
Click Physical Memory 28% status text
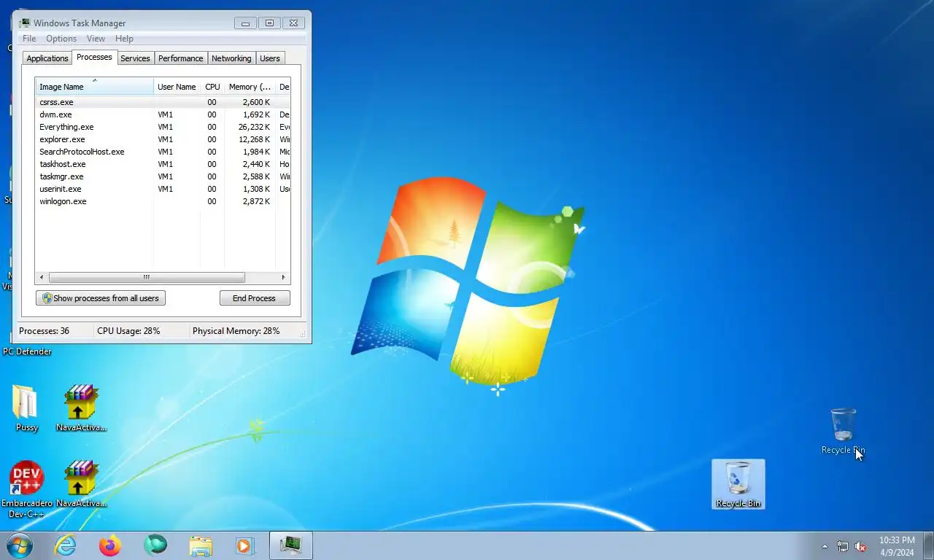tap(236, 331)
